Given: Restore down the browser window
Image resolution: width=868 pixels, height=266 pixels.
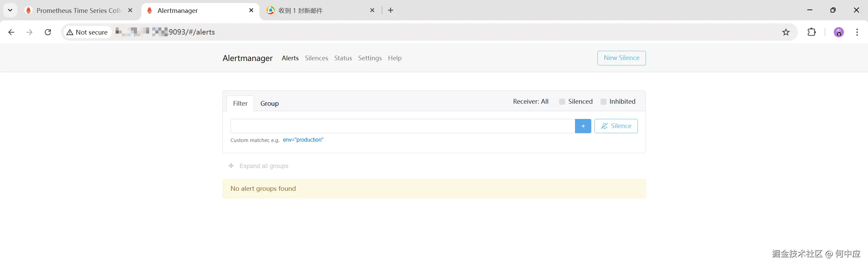Looking at the screenshot, I should (833, 10).
